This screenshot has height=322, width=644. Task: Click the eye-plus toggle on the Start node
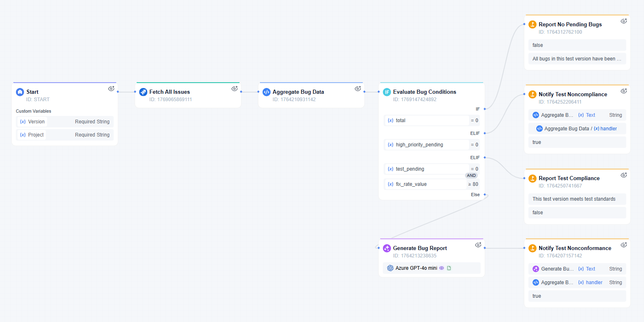(x=111, y=88)
